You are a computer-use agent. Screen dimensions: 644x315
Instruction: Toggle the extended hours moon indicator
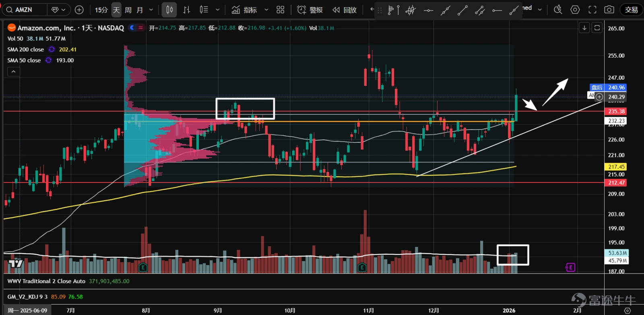[x=132, y=28]
